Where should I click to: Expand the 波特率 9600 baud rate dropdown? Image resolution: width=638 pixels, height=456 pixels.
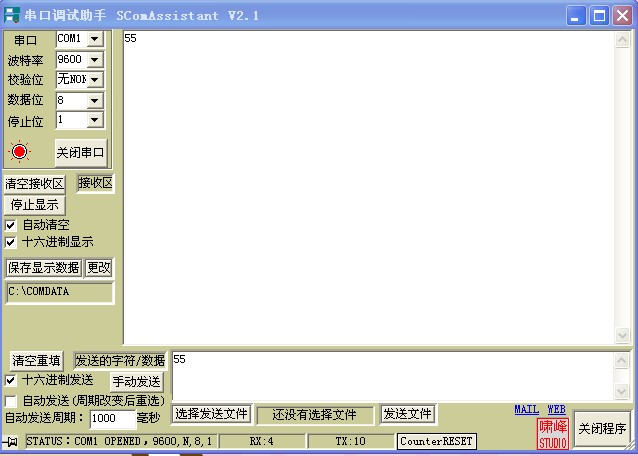[95, 60]
